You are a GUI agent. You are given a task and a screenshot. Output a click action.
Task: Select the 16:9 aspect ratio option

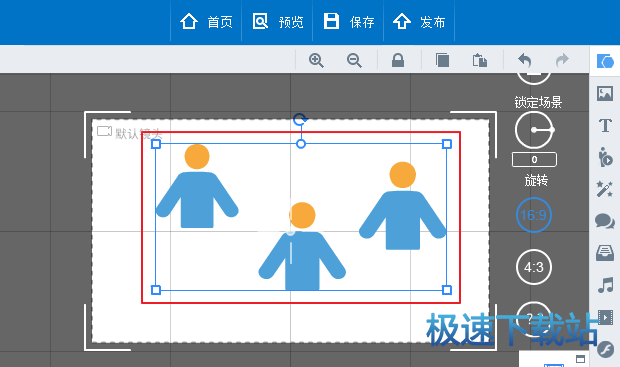coord(533,215)
